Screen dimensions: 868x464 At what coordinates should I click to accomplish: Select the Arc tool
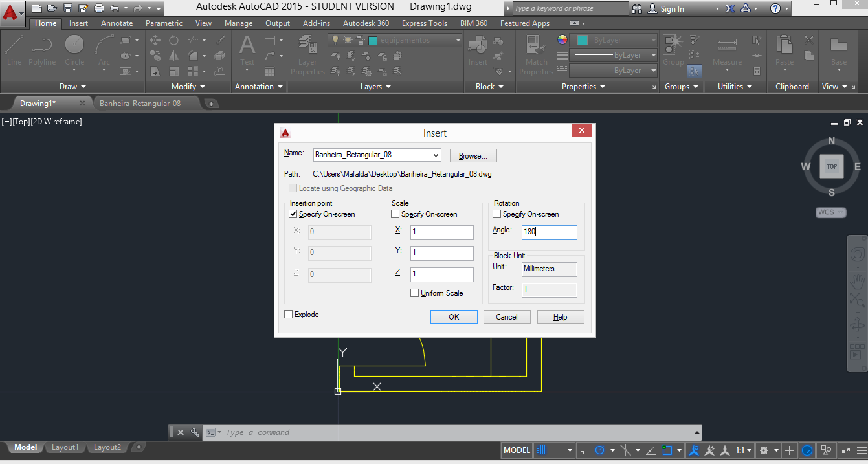pyautogui.click(x=104, y=50)
